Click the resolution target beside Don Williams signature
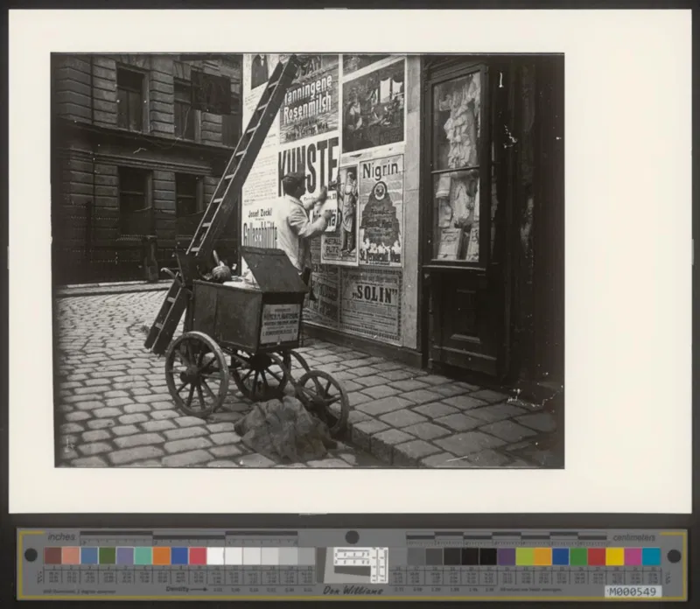The image size is (700, 609). [360, 564]
